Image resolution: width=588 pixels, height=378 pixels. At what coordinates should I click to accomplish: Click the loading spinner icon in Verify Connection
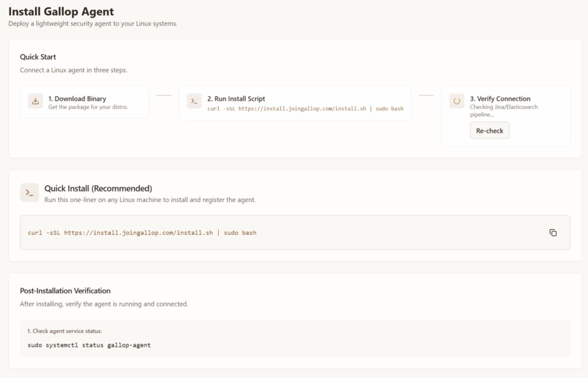(x=457, y=101)
